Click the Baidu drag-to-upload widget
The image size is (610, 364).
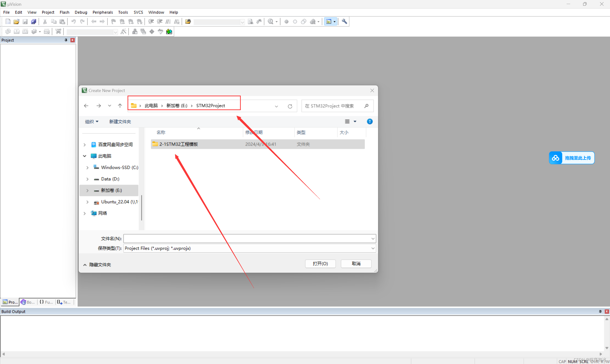coord(571,158)
